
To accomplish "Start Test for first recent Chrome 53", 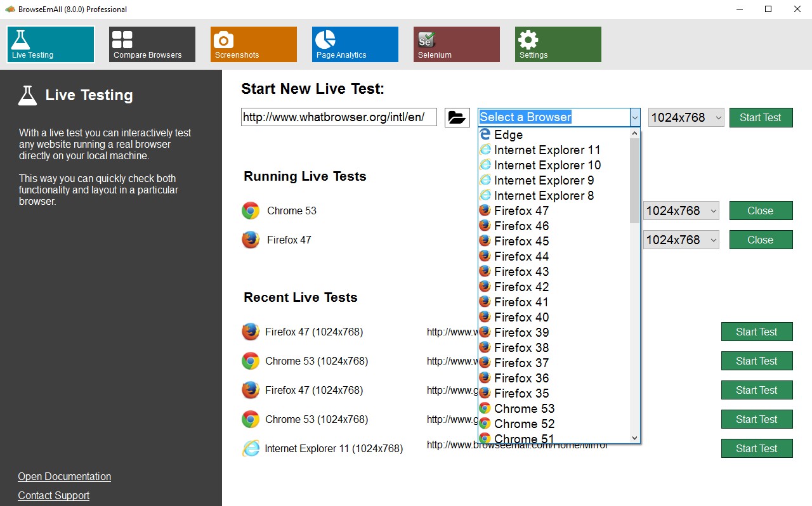I will pyautogui.click(x=757, y=361).
